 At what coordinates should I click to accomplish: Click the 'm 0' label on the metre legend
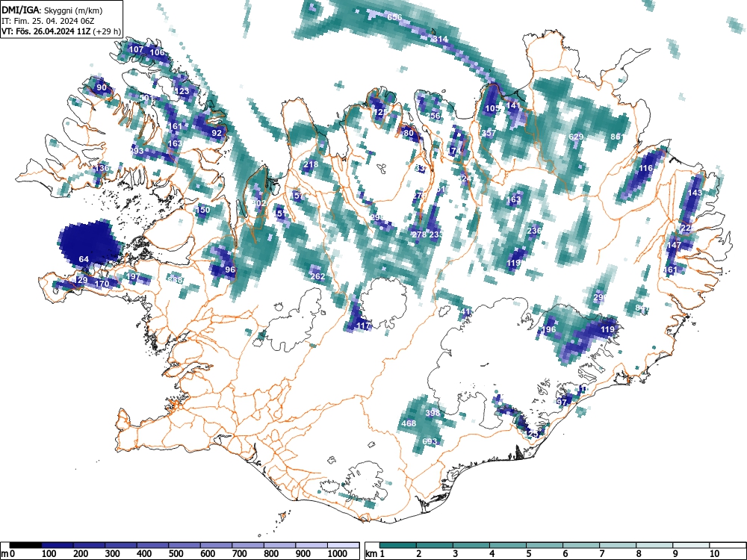[7, 554]
